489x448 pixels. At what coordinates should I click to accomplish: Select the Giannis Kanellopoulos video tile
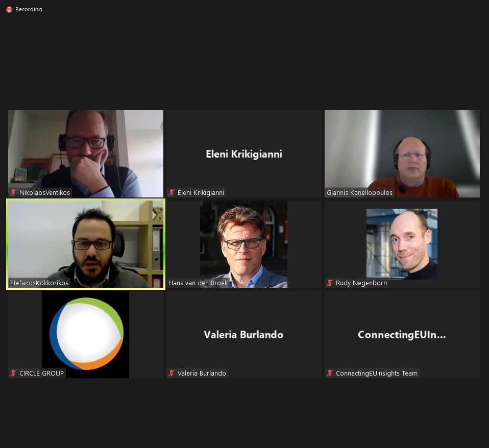point(402,154)
